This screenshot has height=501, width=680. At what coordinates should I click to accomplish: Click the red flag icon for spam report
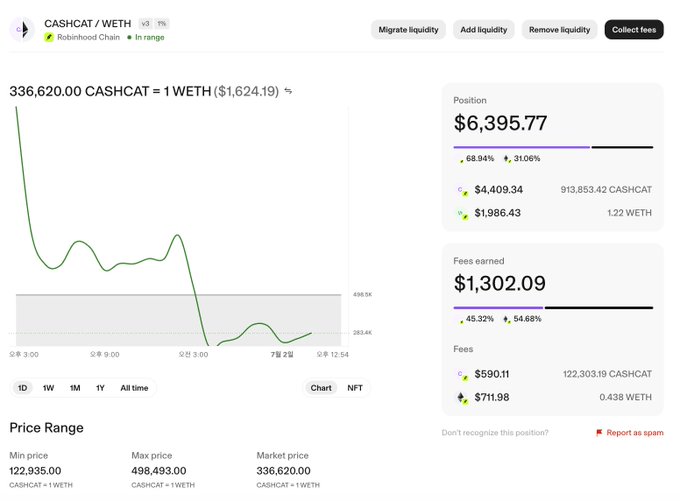point(599,432)
